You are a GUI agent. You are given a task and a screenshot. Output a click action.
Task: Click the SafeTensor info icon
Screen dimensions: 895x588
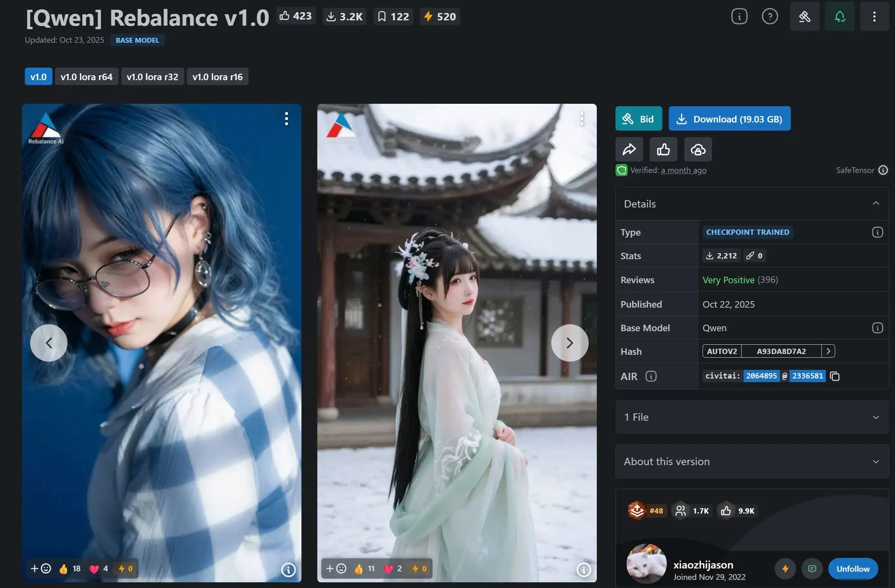click(x=883, y=170)
